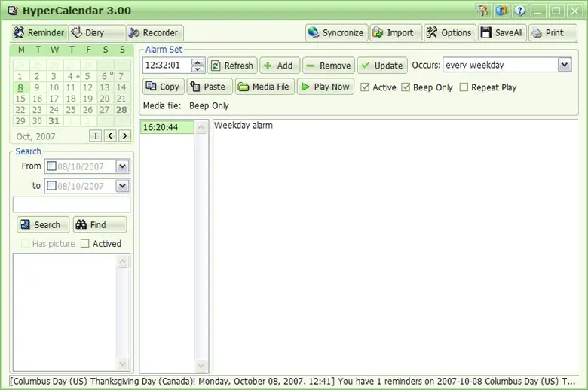Screen dimensions: 588x390
Task: Toggle the Beep Only checkbox
Action: (x=406, y=87)
